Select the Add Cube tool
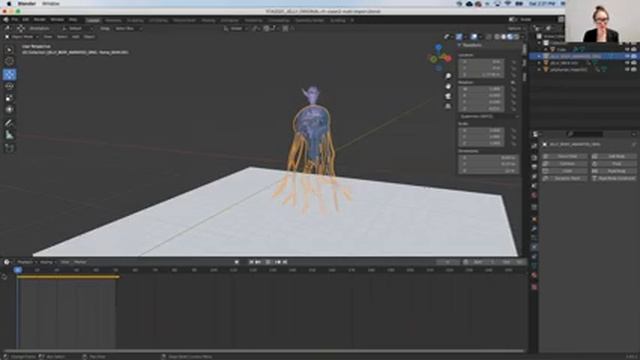Screen dimensions: 640x360 click(9, 148)
